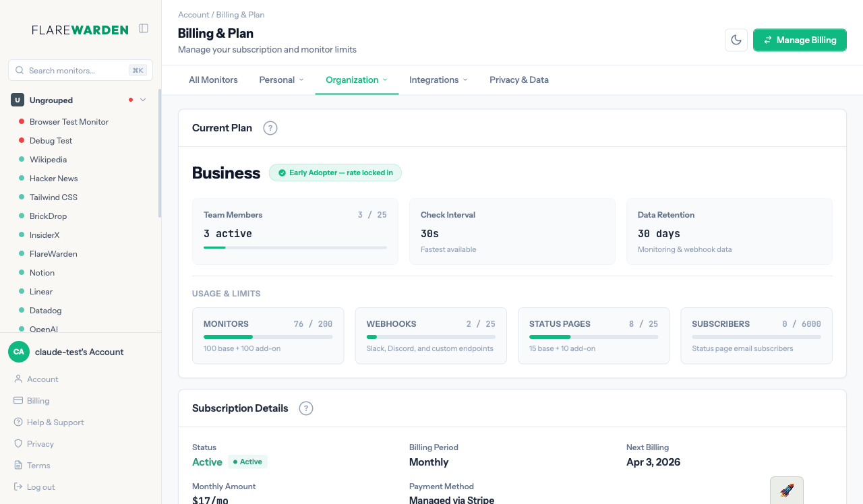
Task: Log out of the account
Action: [40, 487]
